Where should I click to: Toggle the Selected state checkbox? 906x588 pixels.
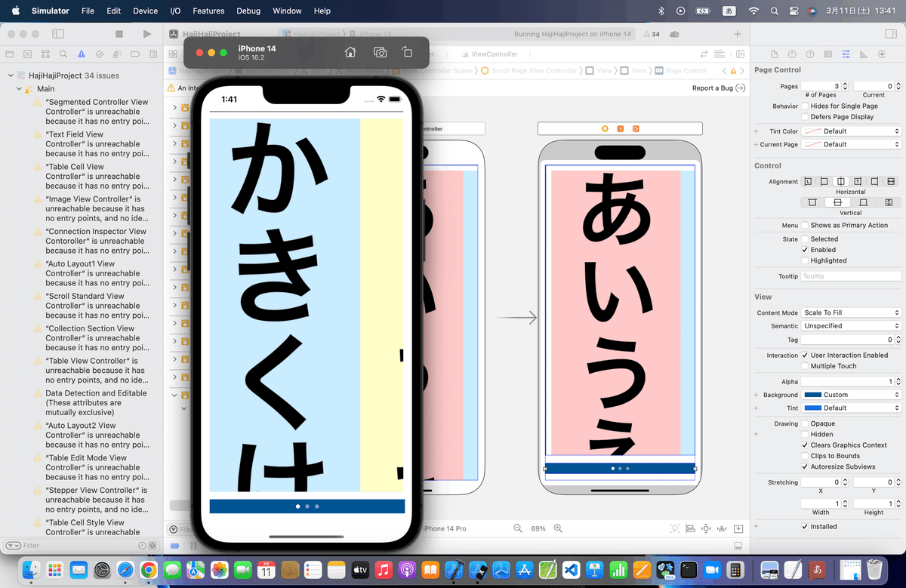tap(805, 239)
